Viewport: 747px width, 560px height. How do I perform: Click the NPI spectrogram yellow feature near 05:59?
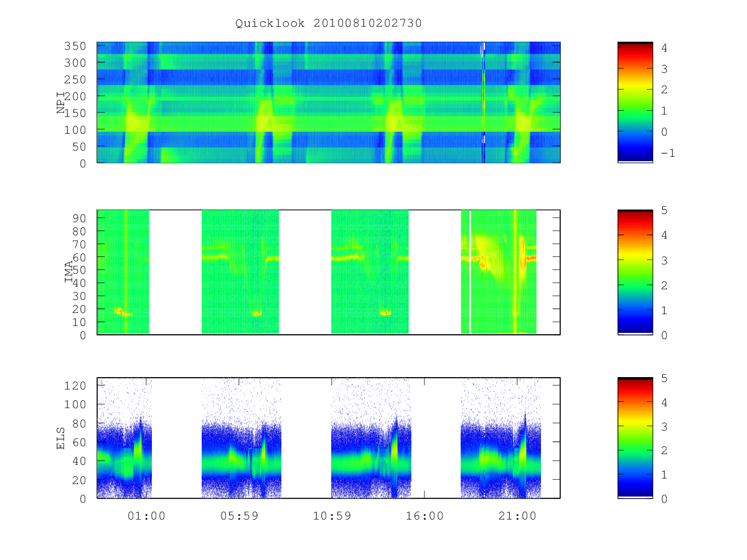coord(265,117)
